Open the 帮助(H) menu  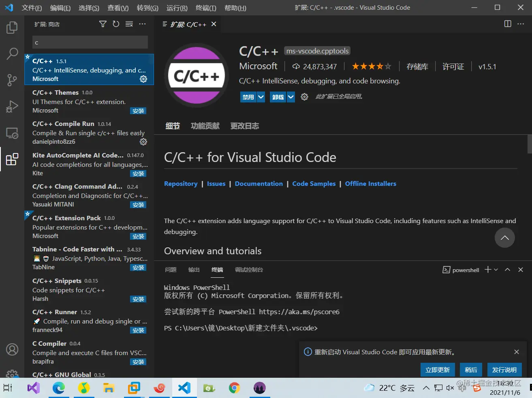235,8
